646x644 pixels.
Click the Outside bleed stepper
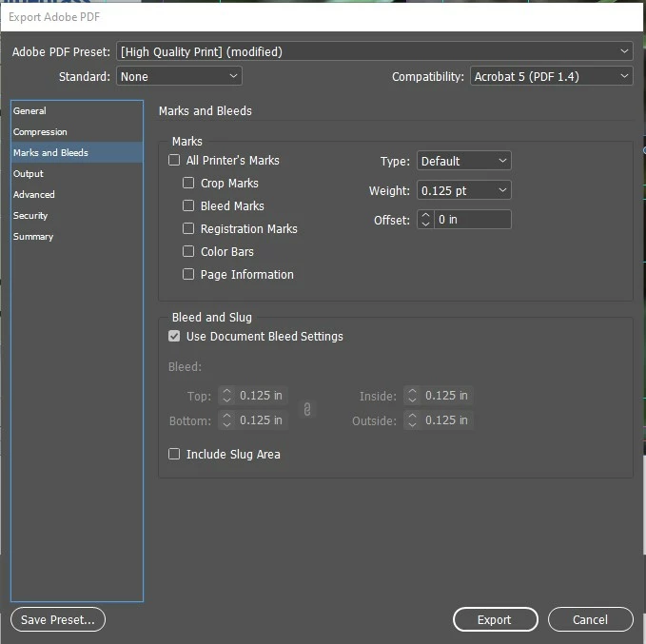[412, 420]
